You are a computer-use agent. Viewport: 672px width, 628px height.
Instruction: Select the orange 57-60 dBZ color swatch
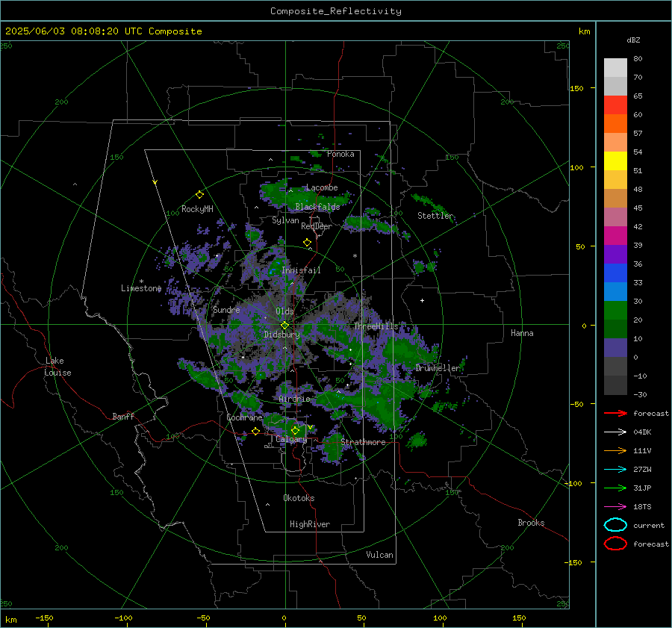(615, 123)
